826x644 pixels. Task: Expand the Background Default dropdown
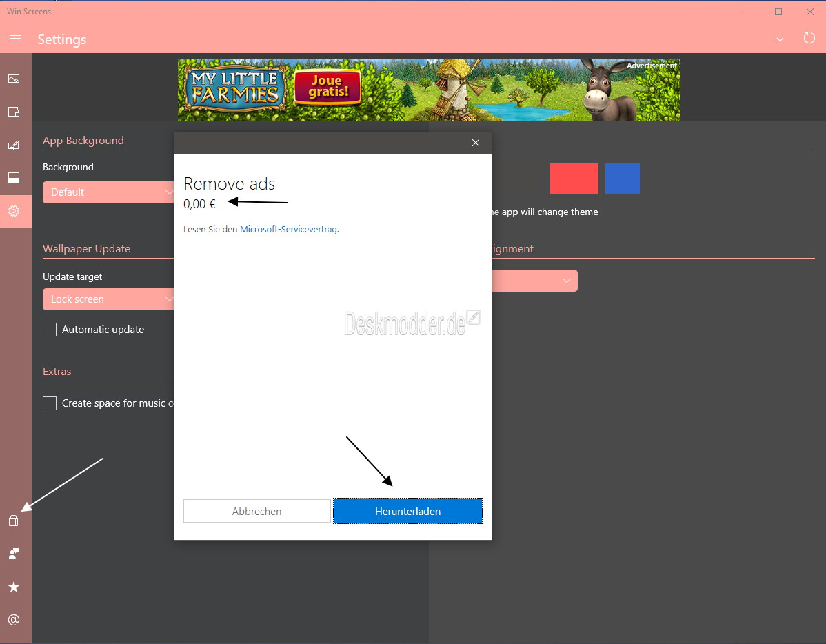(108, 192)
